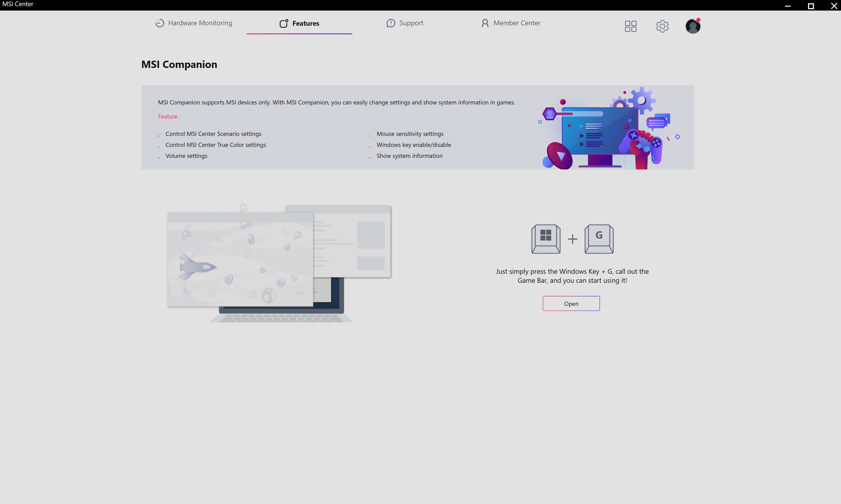
Task: Switch to the Support tab
Action: [411, 23]
